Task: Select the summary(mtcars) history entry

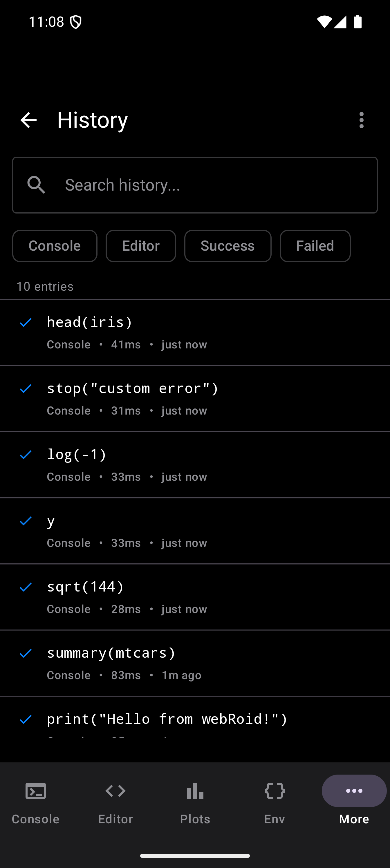Action: [195, 663]
